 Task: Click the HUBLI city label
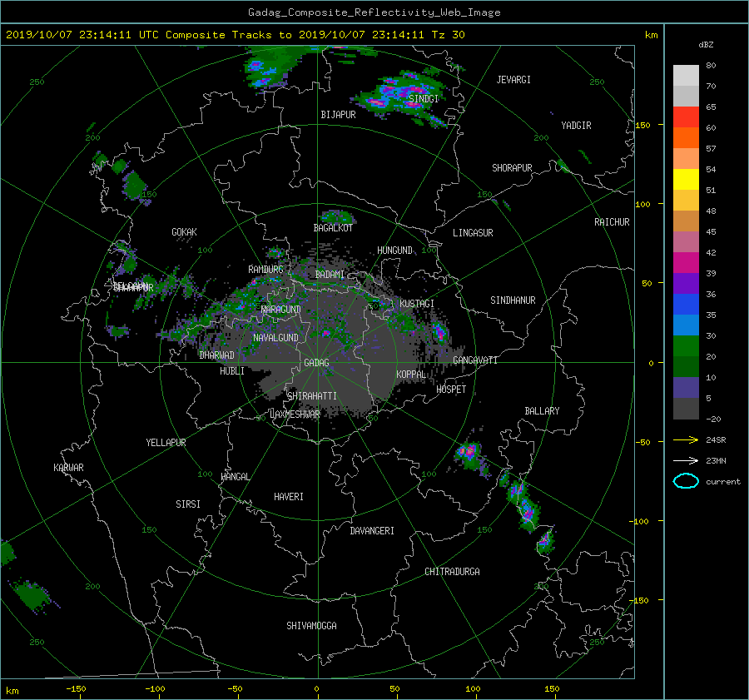[232, 371]
